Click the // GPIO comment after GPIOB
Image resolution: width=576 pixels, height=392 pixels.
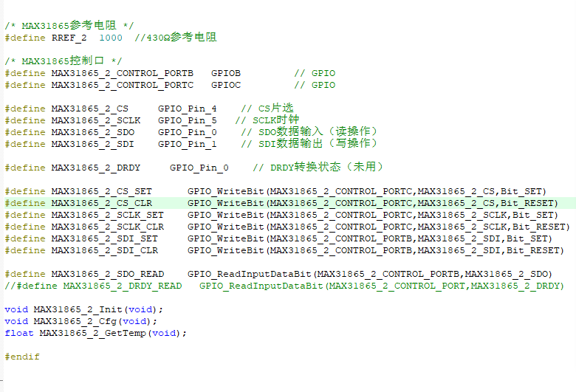coord(315,74)
